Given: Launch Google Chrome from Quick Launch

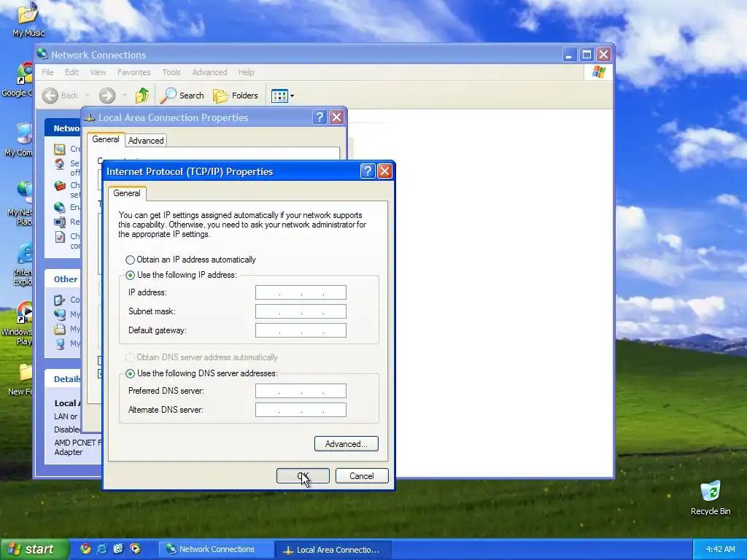Looking at the screenshot, I should click(85, 549).
